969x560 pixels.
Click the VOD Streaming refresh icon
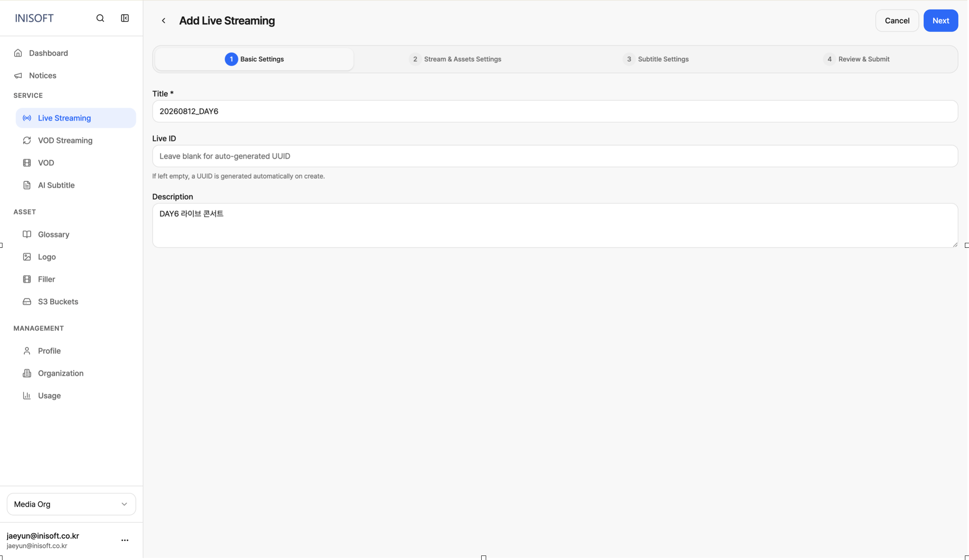click(27, 140)
